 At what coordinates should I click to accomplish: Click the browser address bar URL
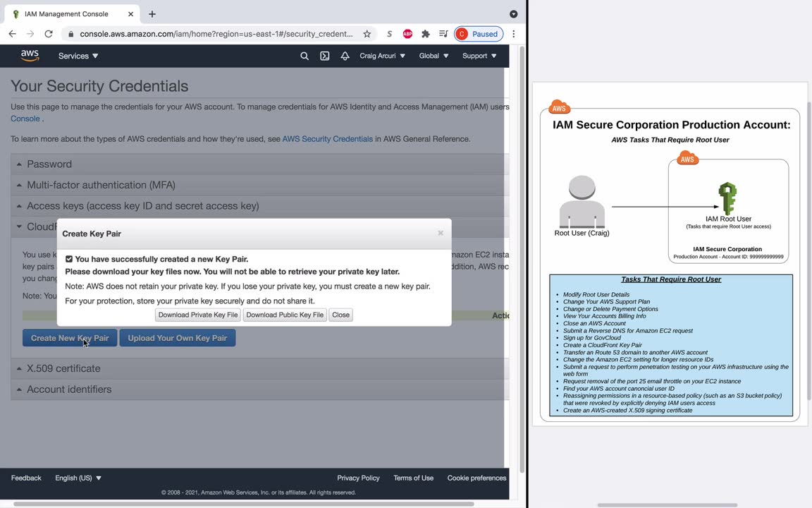click(216, 34)
